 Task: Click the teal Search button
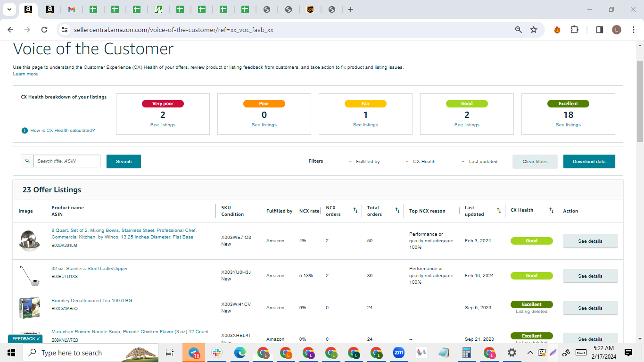124,161
